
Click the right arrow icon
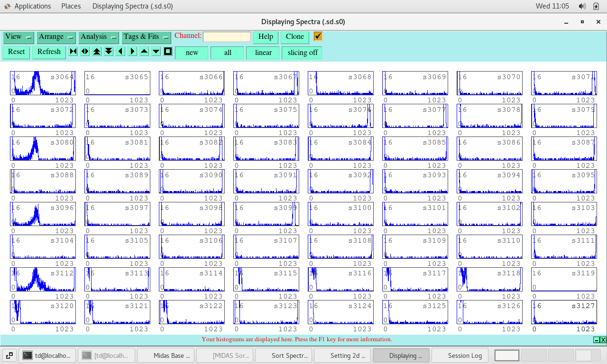point(132,52)
